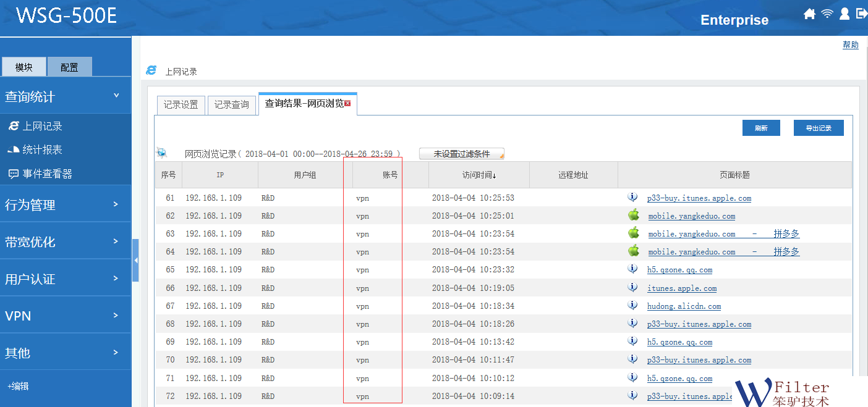
Task: Open 统计报表 in the sidebar
Action: click(42, 149)
